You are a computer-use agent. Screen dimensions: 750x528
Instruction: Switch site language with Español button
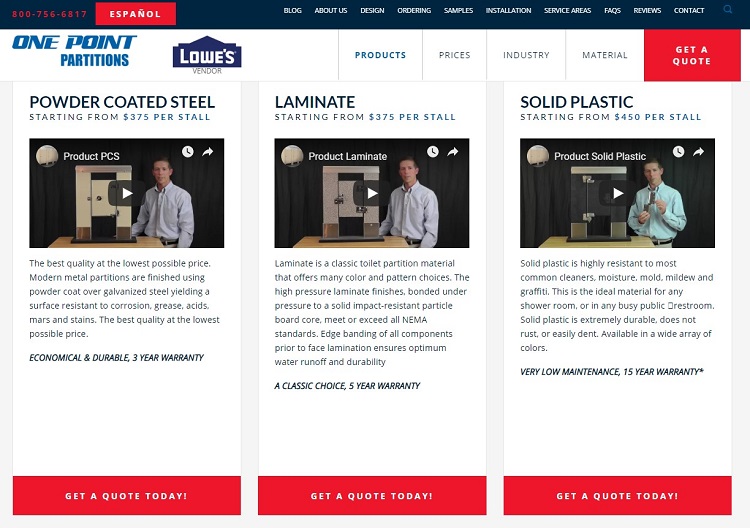(x=135, y=14)
